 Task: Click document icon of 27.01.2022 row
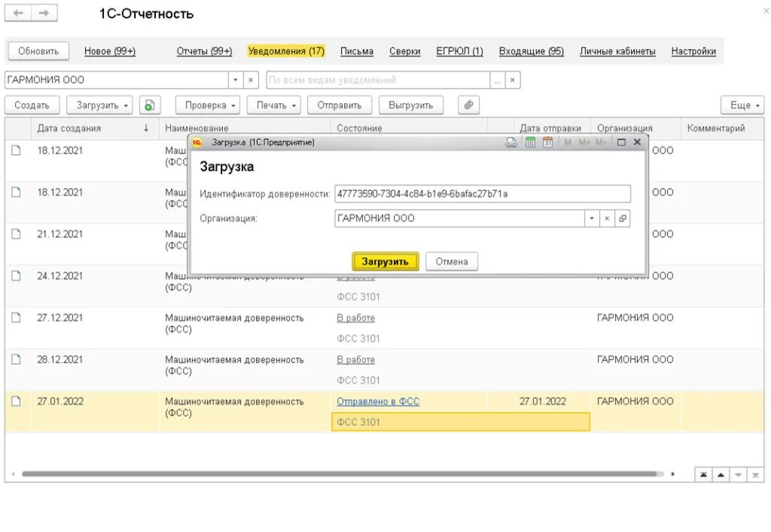(x=17, y=401)
